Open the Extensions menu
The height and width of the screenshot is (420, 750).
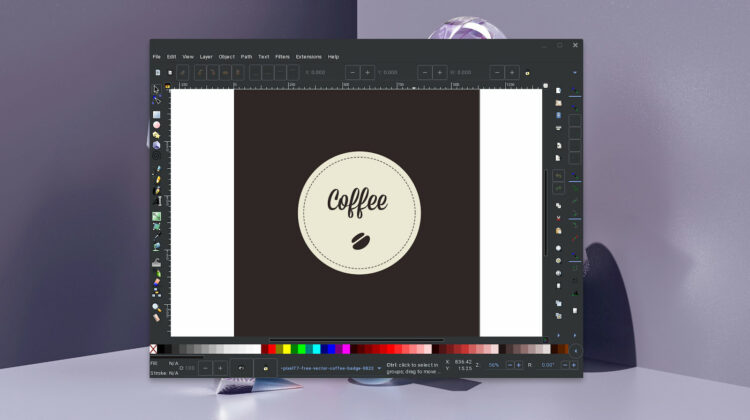click(308, 56)
